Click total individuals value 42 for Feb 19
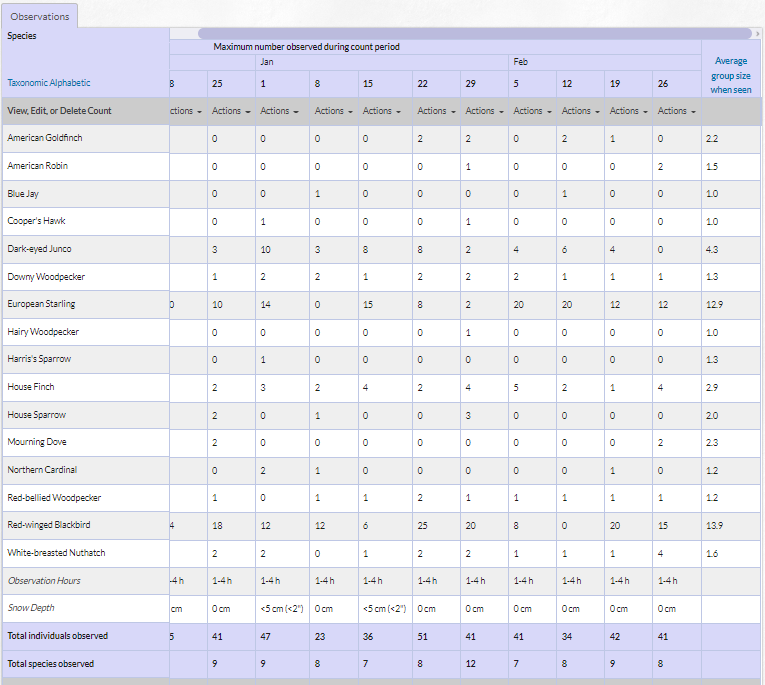 [x=615, y=636]
